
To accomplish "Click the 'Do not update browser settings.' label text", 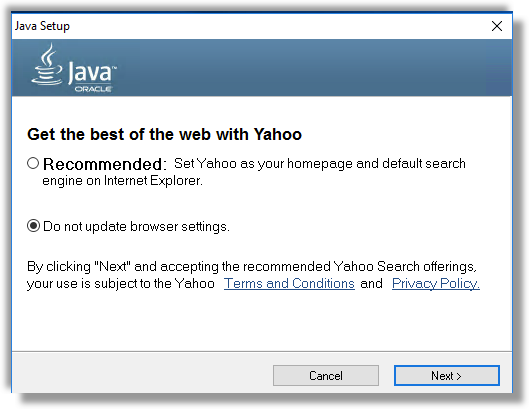I will pos(136,226).
